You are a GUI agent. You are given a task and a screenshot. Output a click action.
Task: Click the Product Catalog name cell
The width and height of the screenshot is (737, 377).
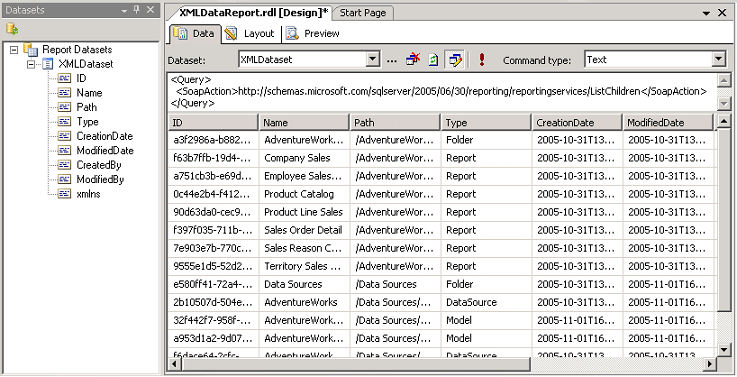pos(305,194)
